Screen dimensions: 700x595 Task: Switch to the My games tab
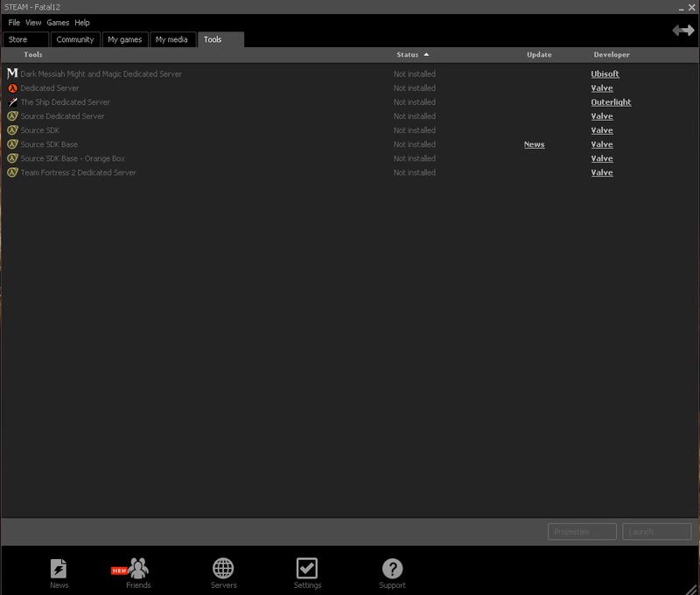[123, 39]
